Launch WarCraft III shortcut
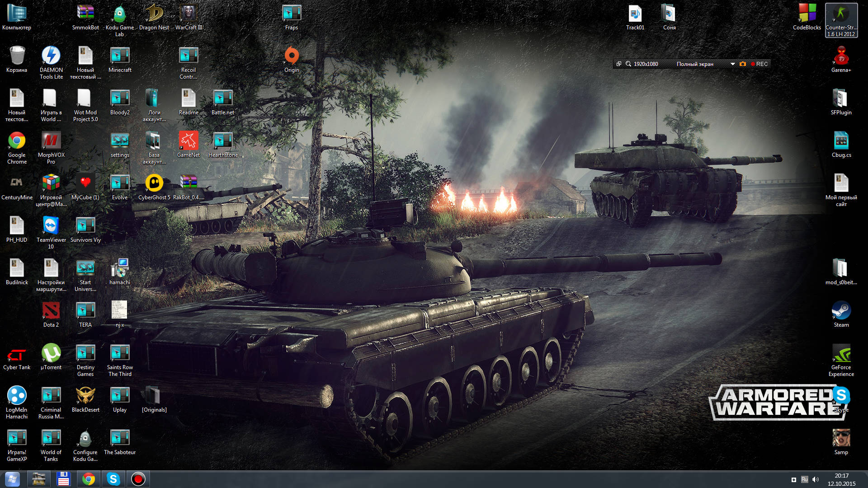 tap(189, 17)
